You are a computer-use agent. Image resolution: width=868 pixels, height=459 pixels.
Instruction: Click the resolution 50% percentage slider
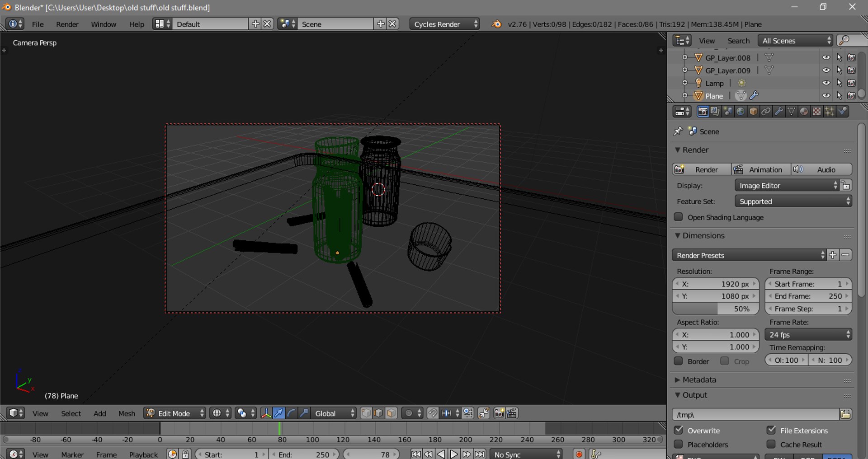point(715,309)
